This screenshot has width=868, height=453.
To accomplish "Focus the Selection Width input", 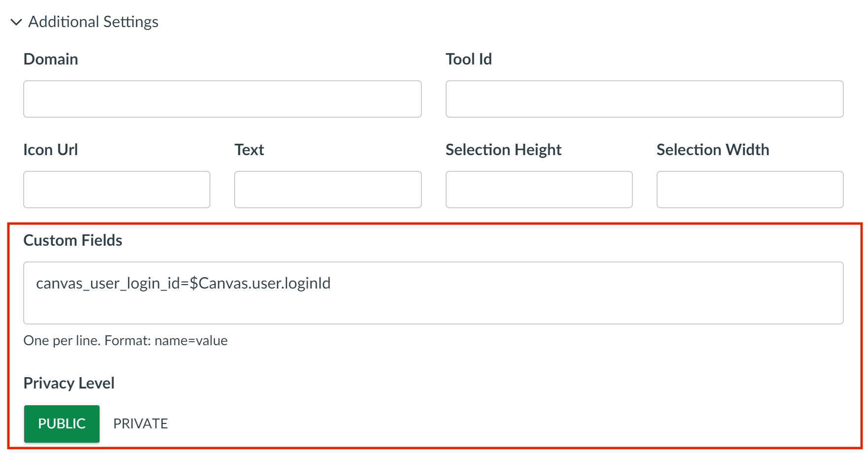I will (x=750, y=190).
